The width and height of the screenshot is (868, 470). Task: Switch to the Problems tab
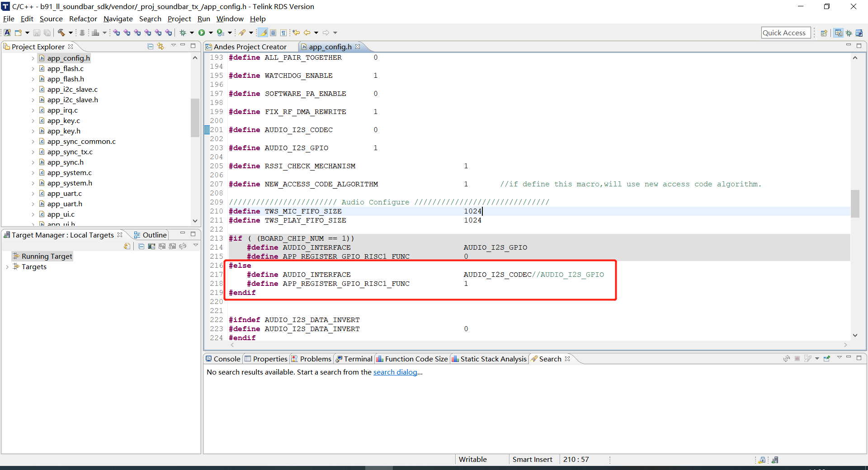[x=315, y=359]
